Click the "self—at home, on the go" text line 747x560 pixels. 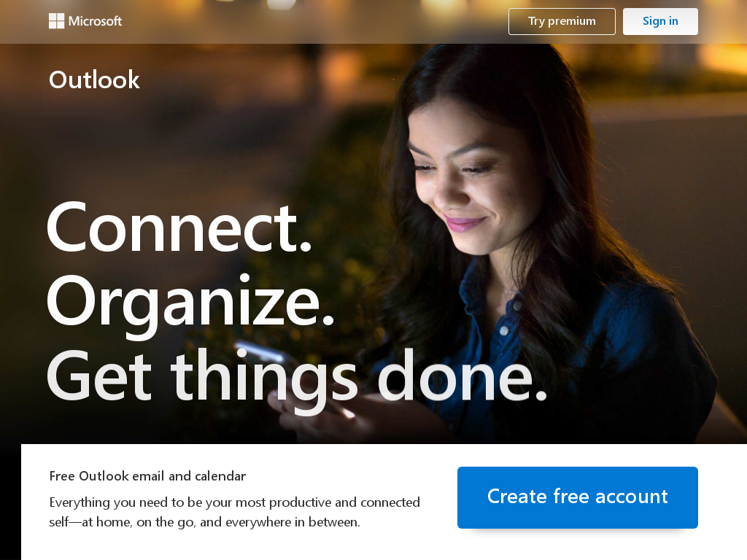point(204,522)
